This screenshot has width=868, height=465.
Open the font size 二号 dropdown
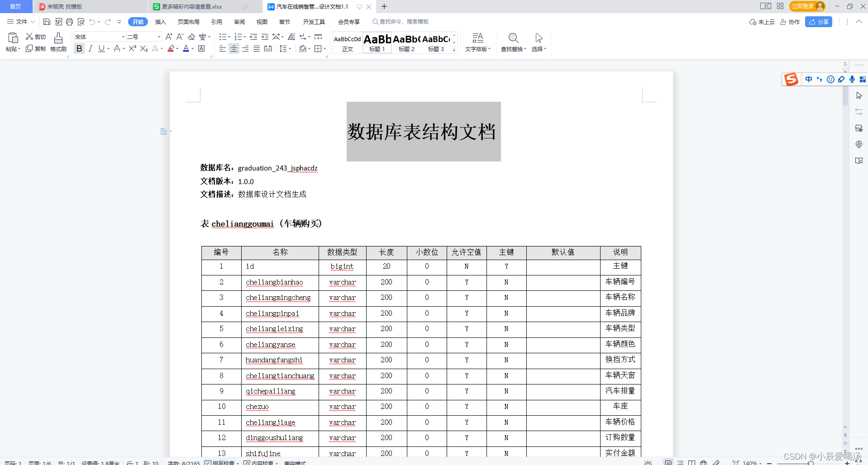pyautogui.click(x=158, y=37)
